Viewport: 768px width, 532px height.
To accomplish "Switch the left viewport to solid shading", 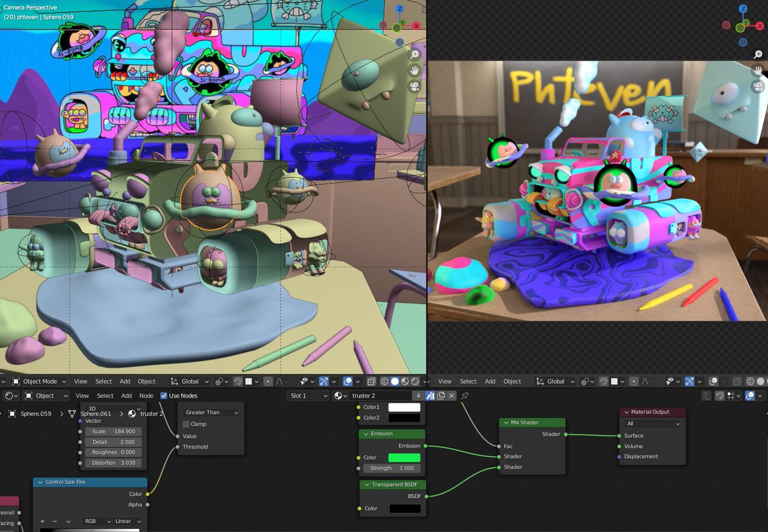I will (x=395, y=382).
